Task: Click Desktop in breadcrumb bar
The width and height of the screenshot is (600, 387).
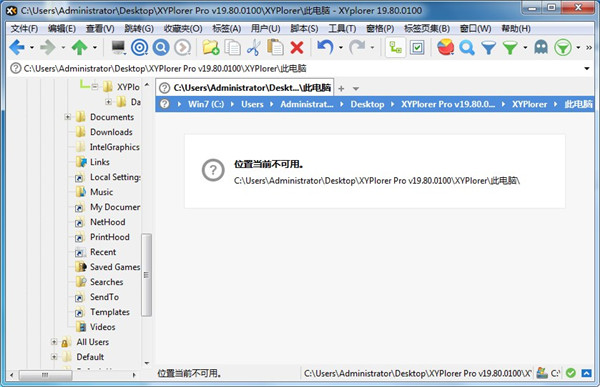Action: pos(367,104)
